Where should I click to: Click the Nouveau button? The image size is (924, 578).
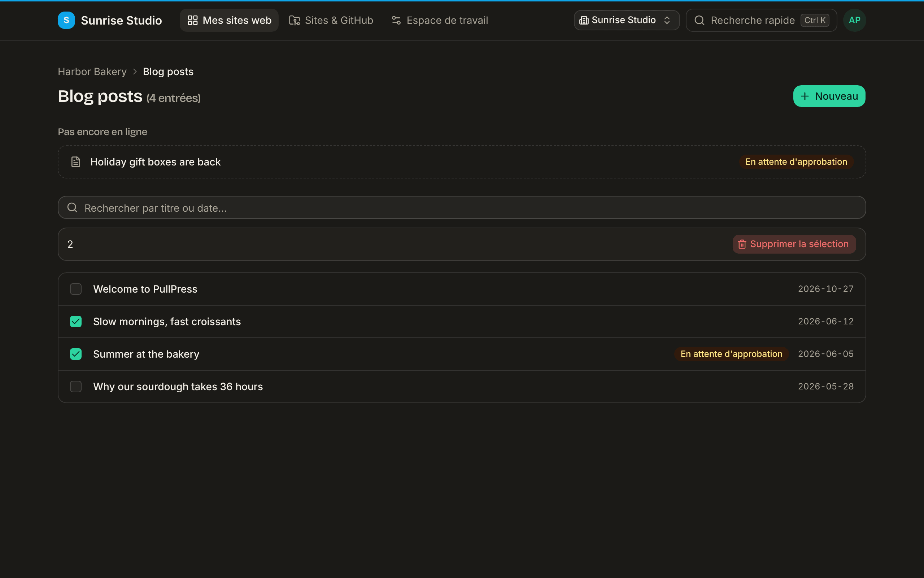tap(829, 96)
